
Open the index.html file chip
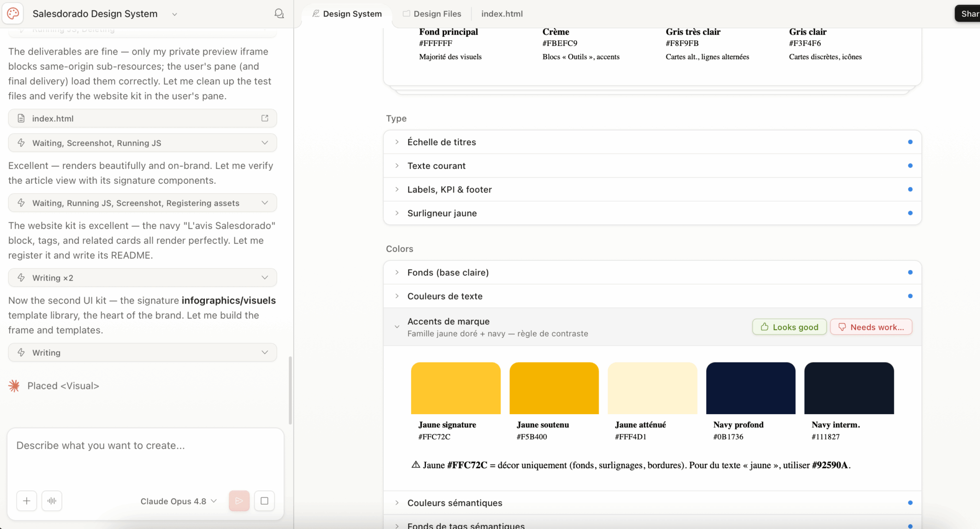click(143, 118)
